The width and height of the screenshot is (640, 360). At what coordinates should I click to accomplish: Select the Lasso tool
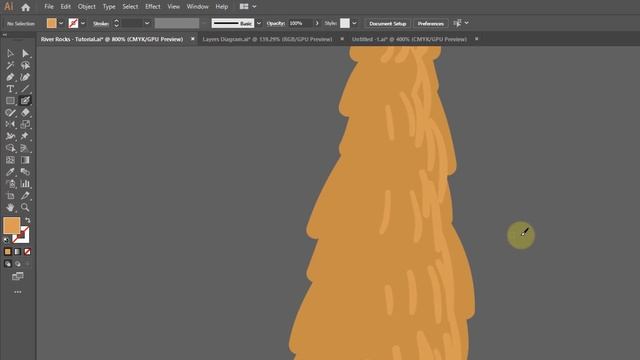coord(25,65)
